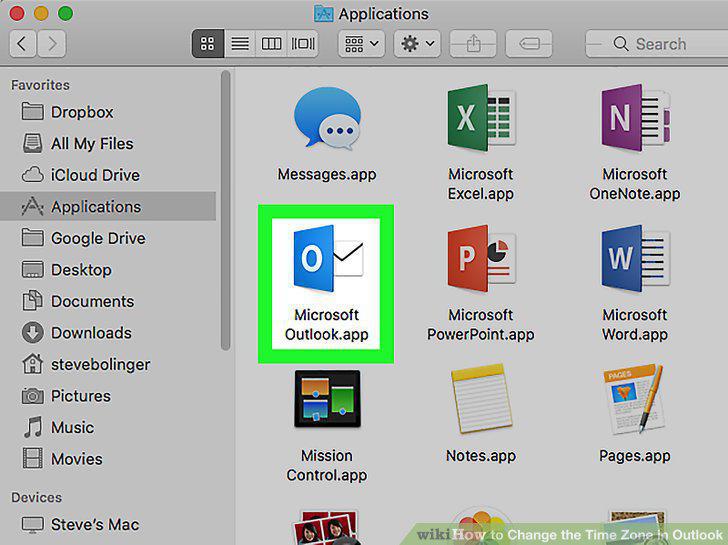Switch to Cover Flow view
Screen dimensions: 728x545
[x=303, y=44]
